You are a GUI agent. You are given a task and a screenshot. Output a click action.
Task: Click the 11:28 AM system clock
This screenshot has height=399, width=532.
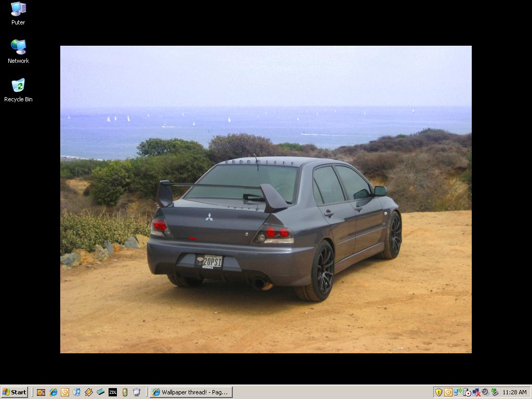point(515,392)
